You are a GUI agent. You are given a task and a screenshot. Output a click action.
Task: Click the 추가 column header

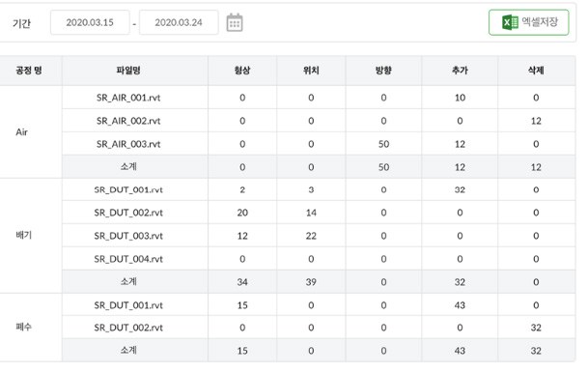click(460, 71)
